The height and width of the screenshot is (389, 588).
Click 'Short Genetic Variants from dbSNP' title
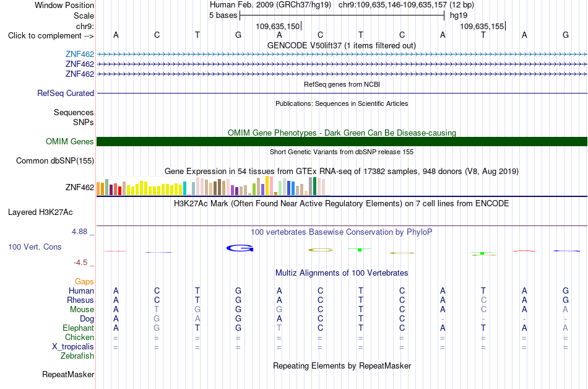click(342, 152)
